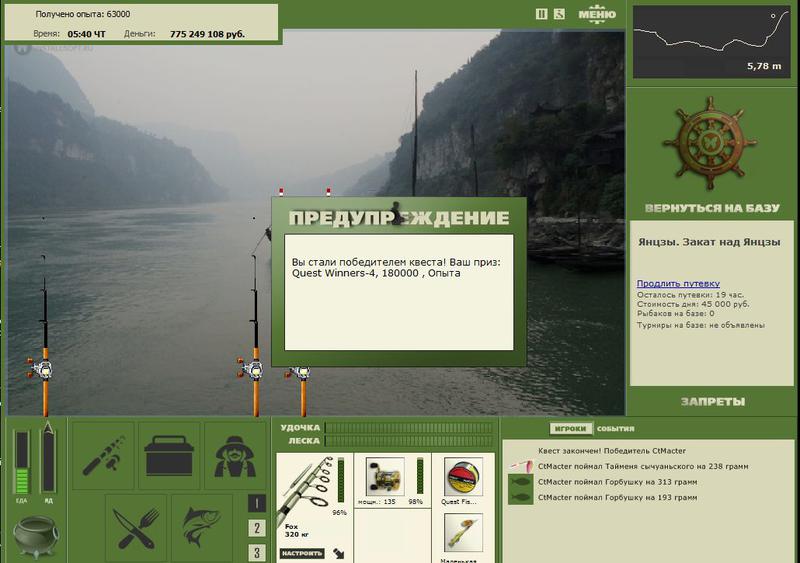Select rod slot 3

coord(257,552)
